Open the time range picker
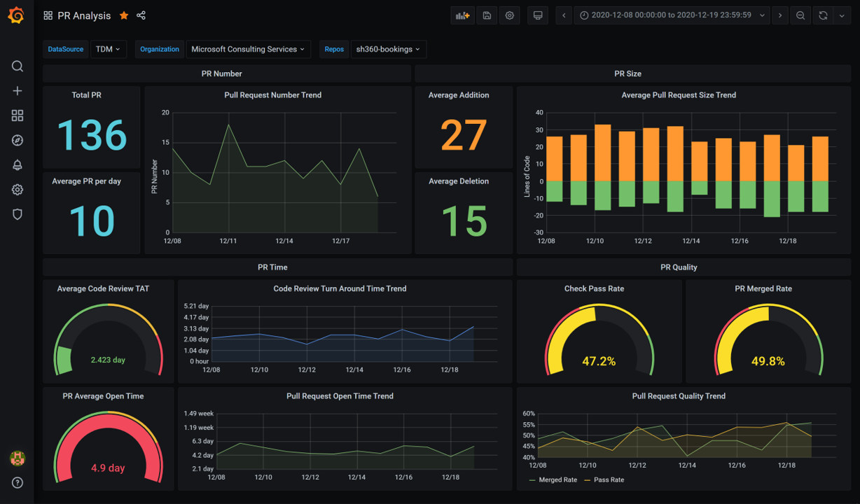 pyautogui.click(x=672, y=15)
